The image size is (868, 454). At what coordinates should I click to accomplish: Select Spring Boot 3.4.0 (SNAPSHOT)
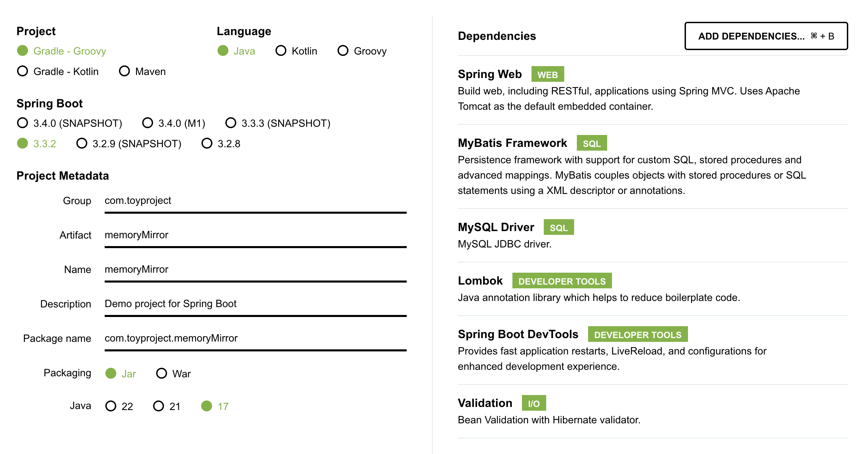click(x=23, y=123)
